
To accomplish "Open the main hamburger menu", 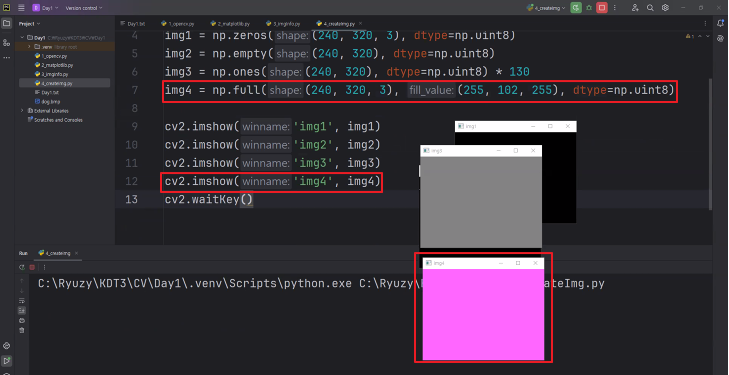I will (21, 7).
